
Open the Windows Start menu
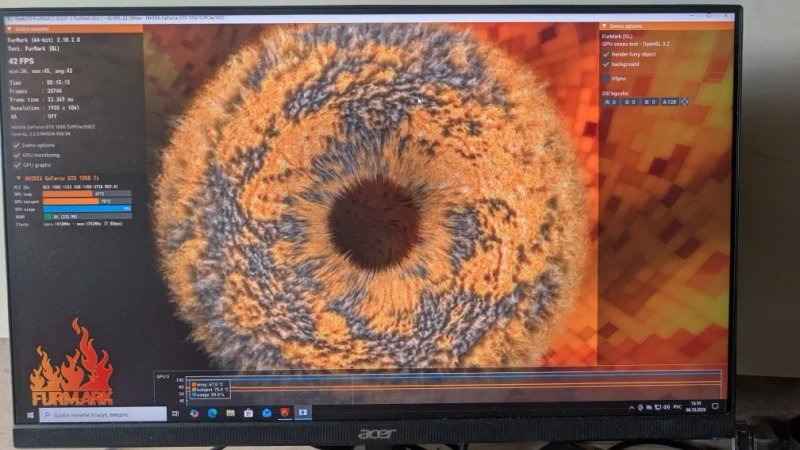(30, 415)
